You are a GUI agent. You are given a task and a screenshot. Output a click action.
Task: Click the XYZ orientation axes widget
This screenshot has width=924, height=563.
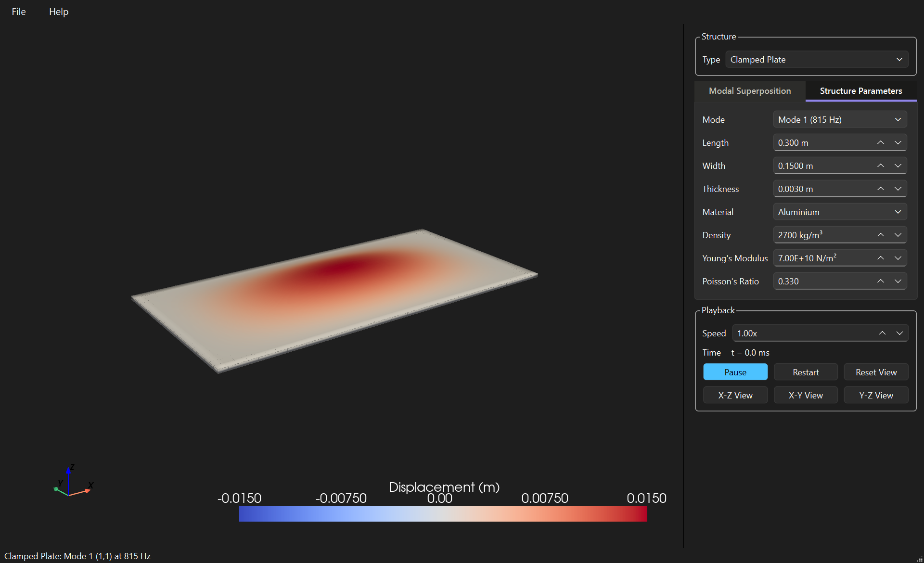[73, 481]
